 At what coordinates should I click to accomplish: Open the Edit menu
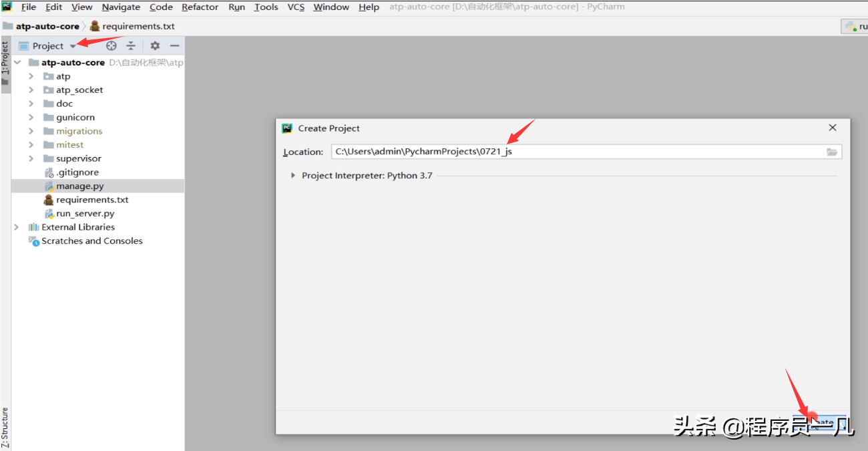click(53, 7)
